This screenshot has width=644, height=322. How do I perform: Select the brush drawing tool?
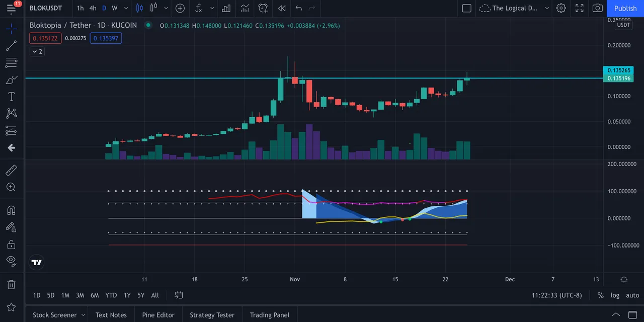click(11, 80)
